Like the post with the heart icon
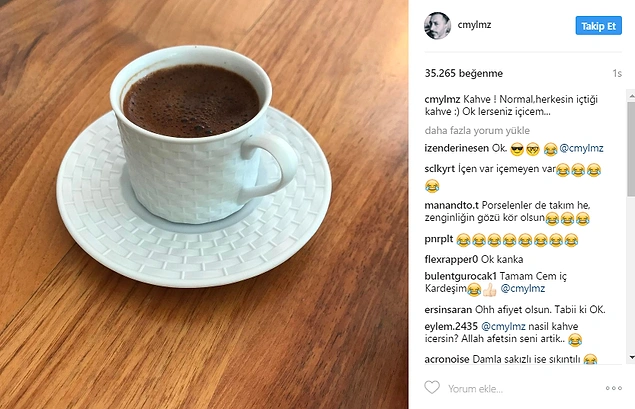 click(x=432, y=388)
